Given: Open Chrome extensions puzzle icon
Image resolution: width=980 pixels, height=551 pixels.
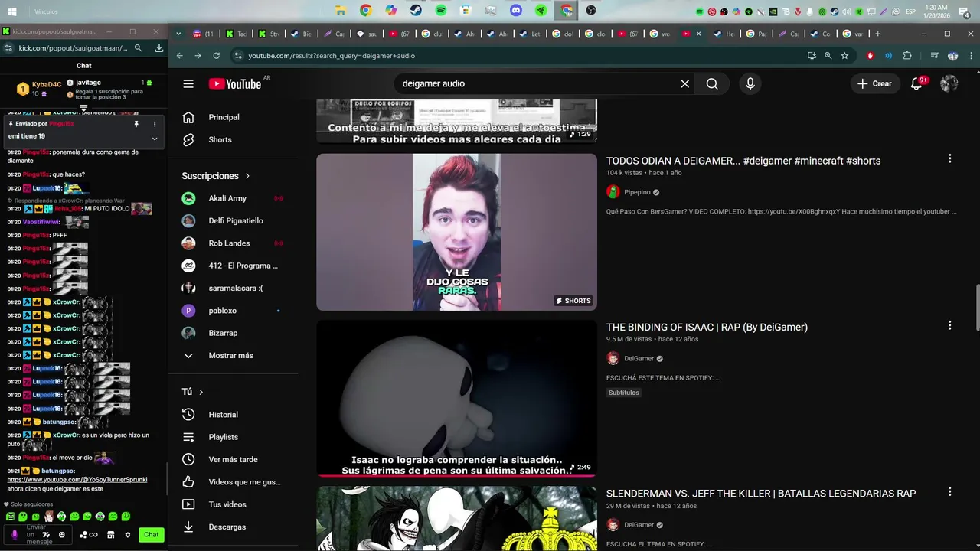Looking at the screenshot, I should 907,56.
